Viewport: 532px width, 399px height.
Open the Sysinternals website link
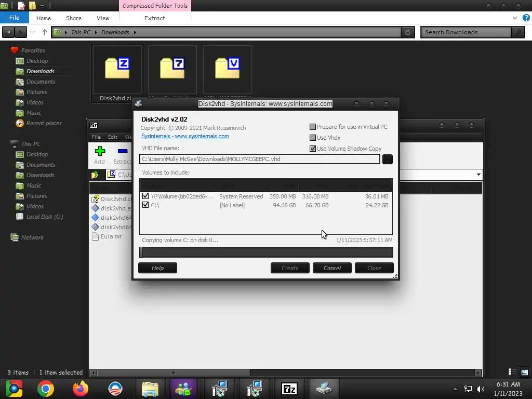pos(185,136)
